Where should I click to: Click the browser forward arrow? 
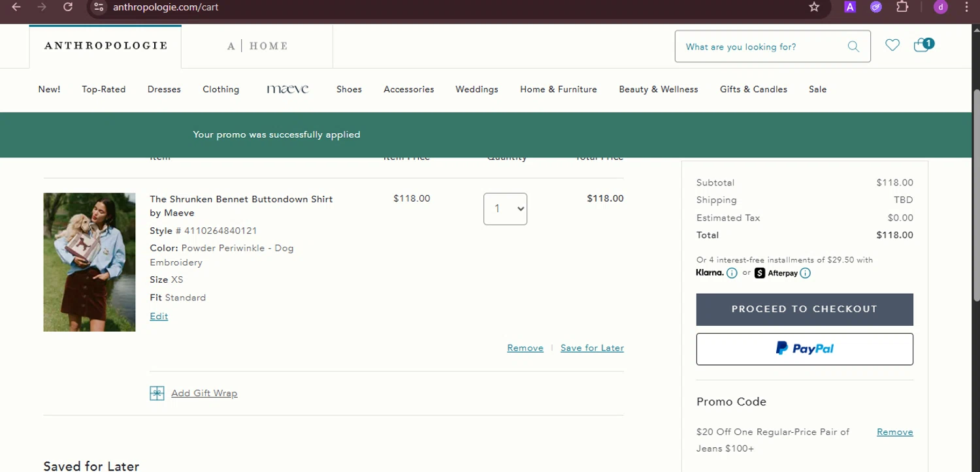[x=42, y=7]
